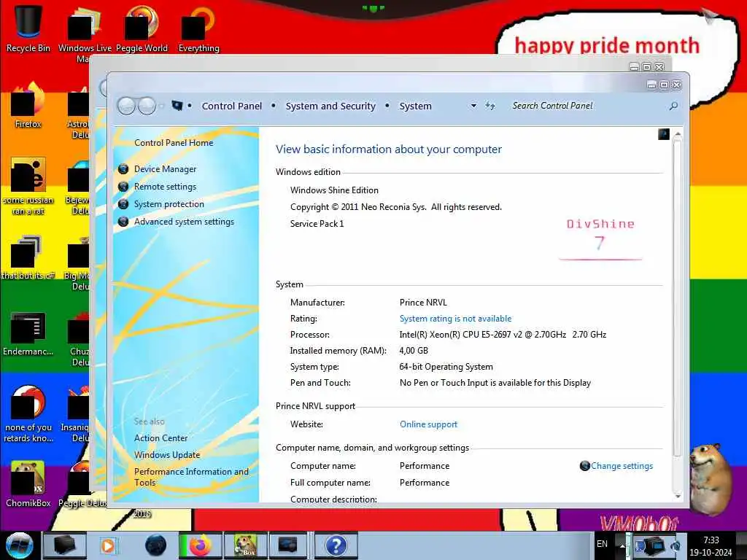Click Change settings for computer name
The height and width of the screenshot is (560, 747).
622,466
